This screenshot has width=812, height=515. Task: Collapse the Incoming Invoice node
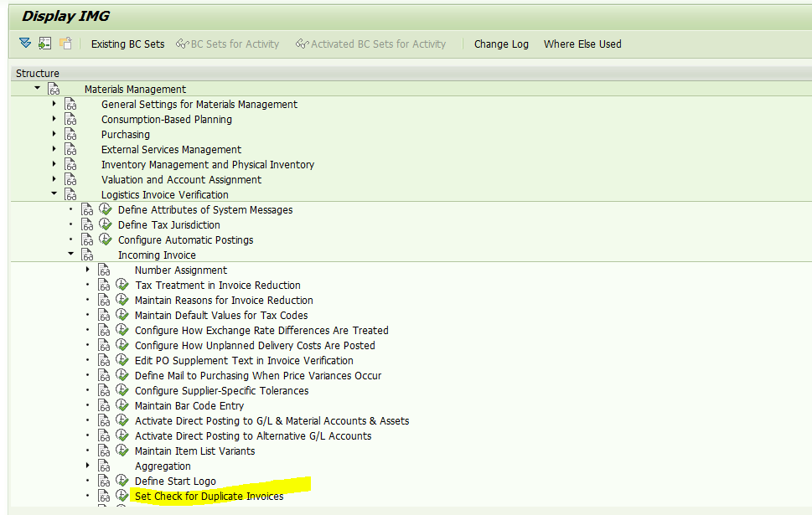(x=71, y=255)
